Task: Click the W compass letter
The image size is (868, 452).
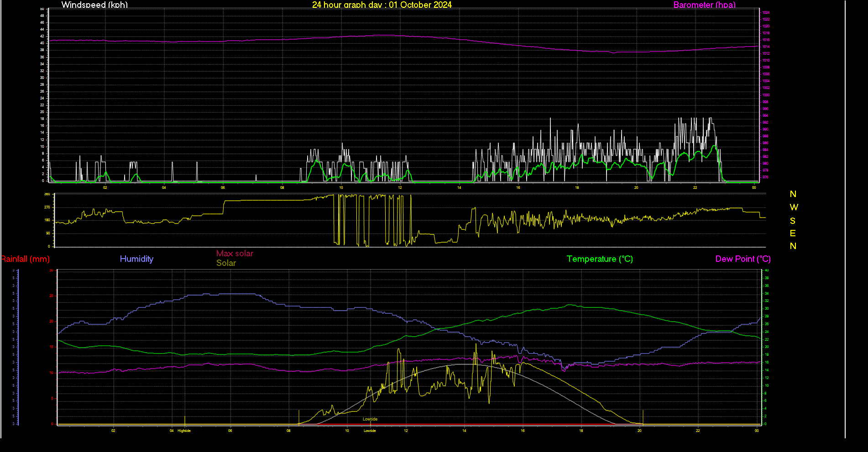Action: [794, 207]
